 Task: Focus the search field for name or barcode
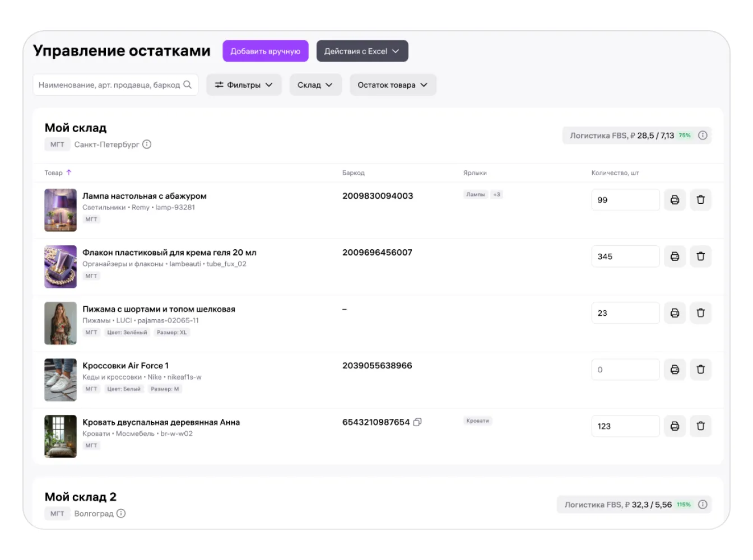(x=109, y=85)
